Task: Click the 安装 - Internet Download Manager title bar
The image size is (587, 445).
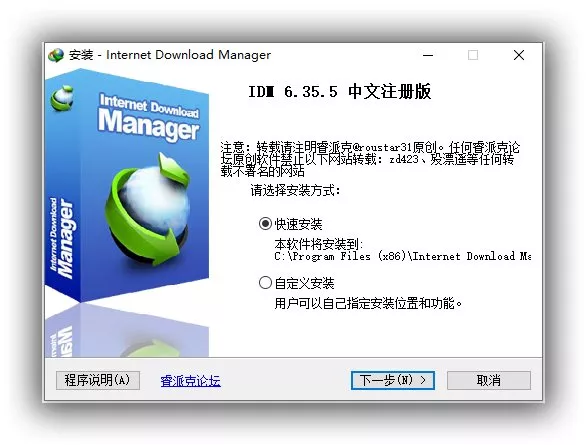Action: (170, 55)
